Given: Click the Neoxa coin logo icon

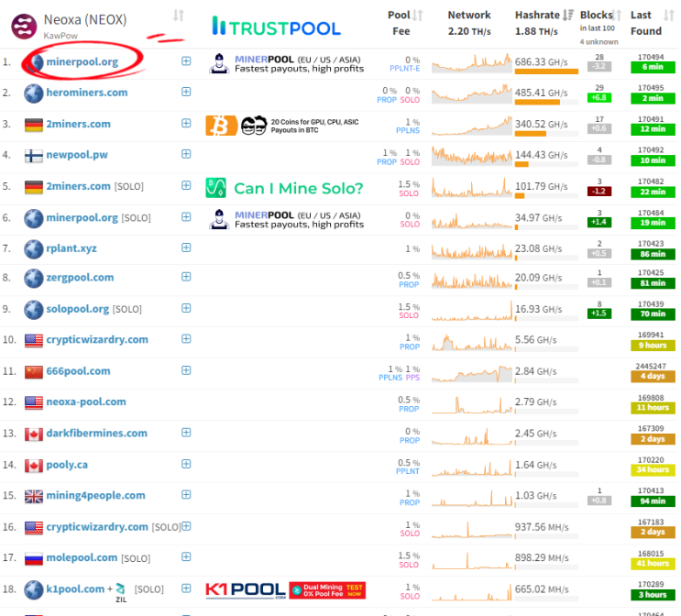Looking at the screenshot, I should tap(25, 27).
